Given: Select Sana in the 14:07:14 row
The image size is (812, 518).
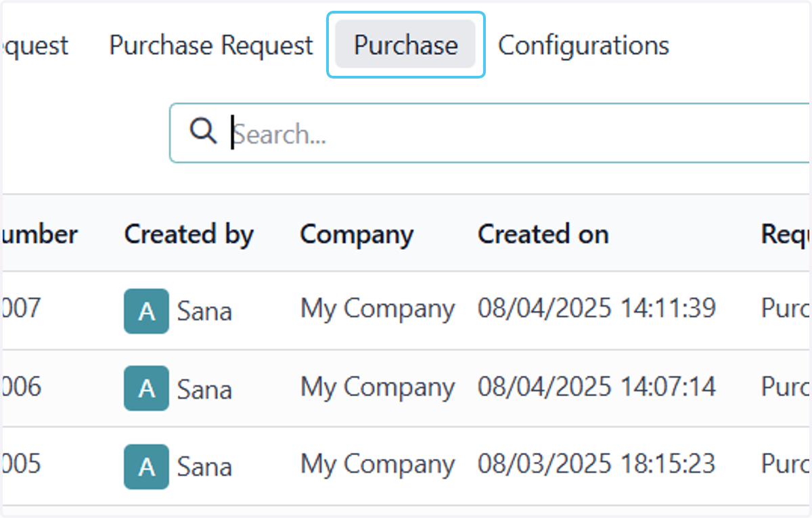Looking at the screenshot, I should pyautogui.click(x=204, y=389).
